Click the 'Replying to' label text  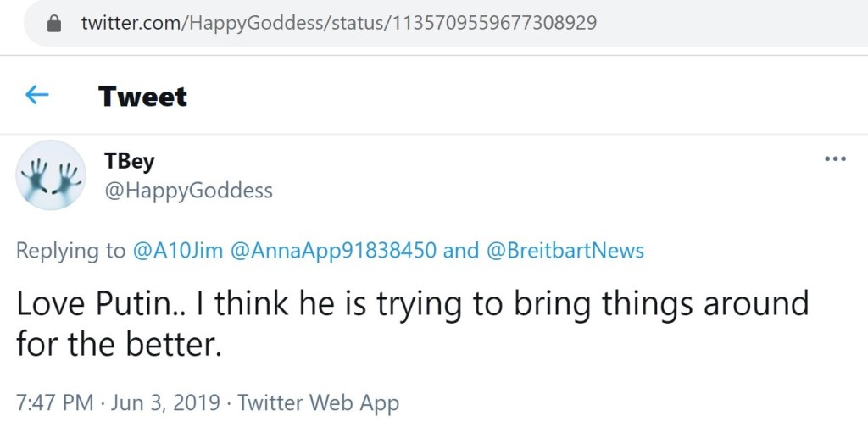(70, 251)
